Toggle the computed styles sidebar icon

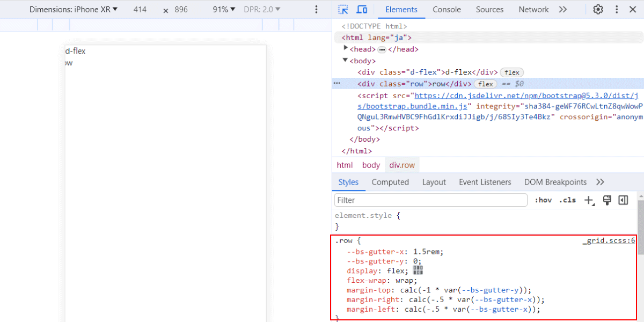[x=623, y=200]
